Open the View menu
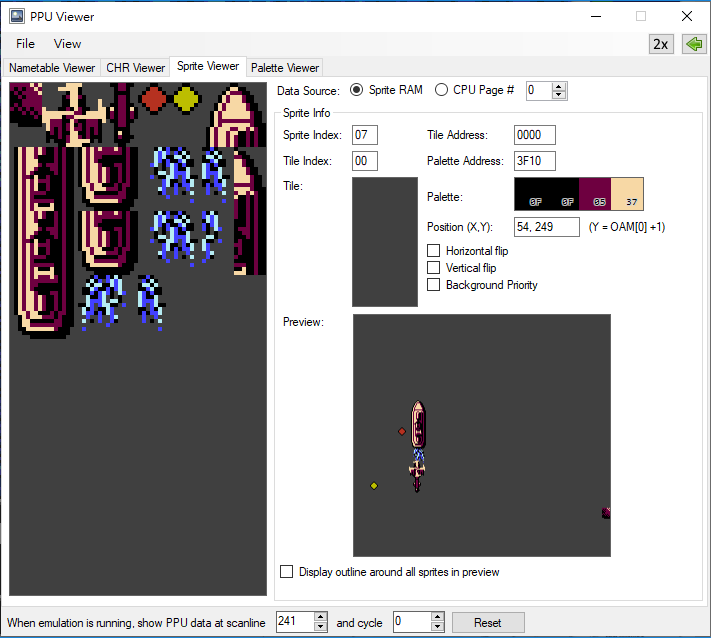The height and width of the screenshot is (638, 711). click(68, 44)
